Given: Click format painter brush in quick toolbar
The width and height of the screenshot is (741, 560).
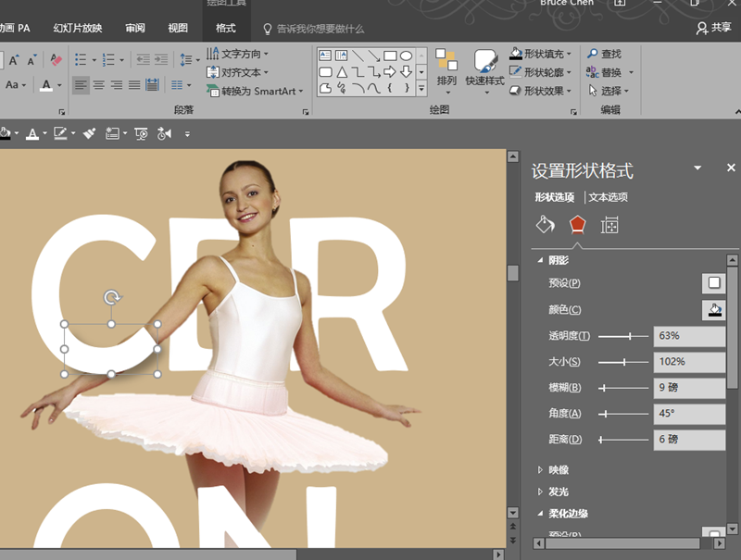Looking at the screenshot, I should (x=89, y=133).
